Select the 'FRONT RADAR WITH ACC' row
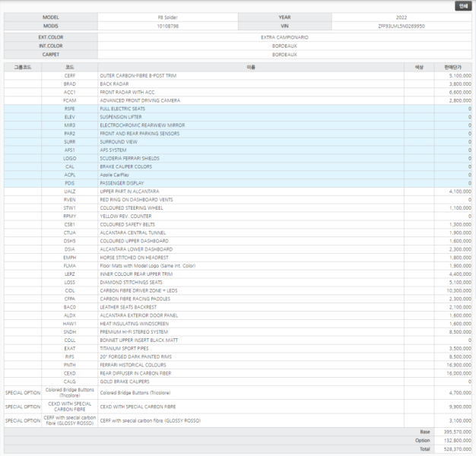Image resolution: width=476 pixels, height=456 pixels. [127, 92]
